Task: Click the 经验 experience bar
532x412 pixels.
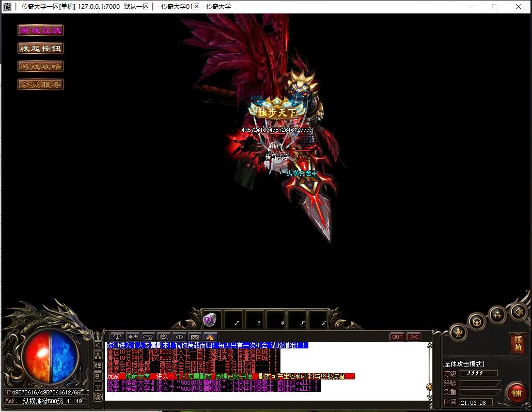Action: point(480,383)
